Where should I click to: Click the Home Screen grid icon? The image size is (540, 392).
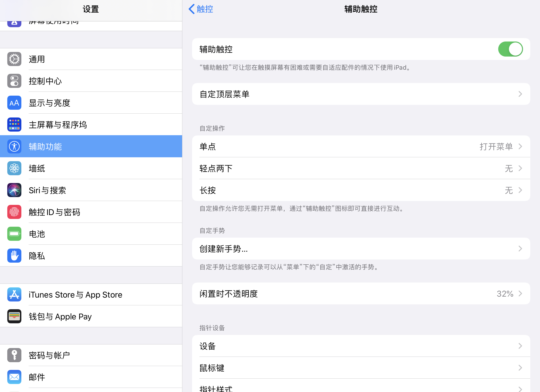point(14,125)
